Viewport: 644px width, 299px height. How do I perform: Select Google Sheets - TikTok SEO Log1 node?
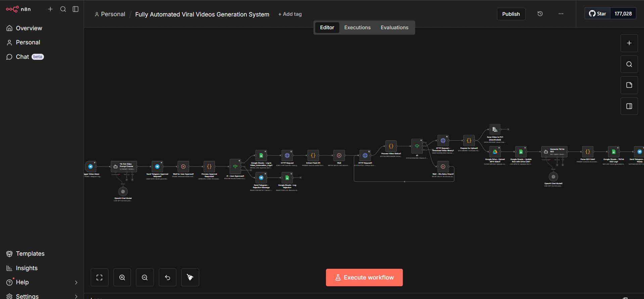[x=614, y=152]
